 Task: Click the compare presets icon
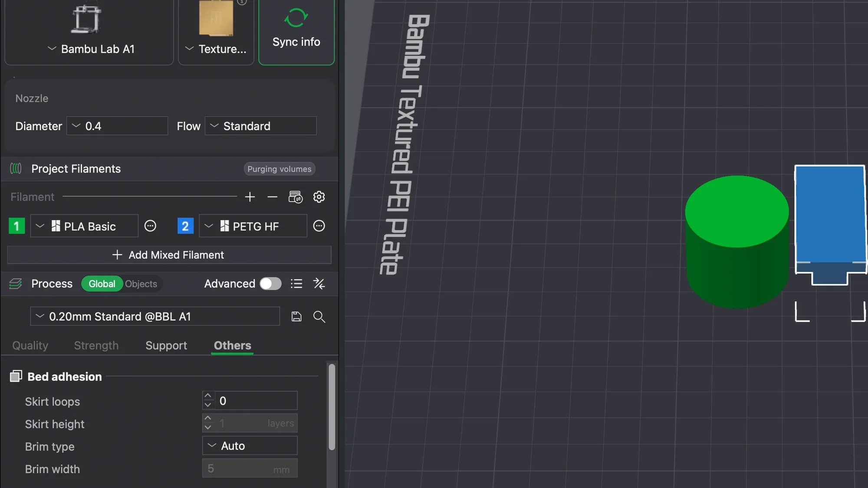319,284
